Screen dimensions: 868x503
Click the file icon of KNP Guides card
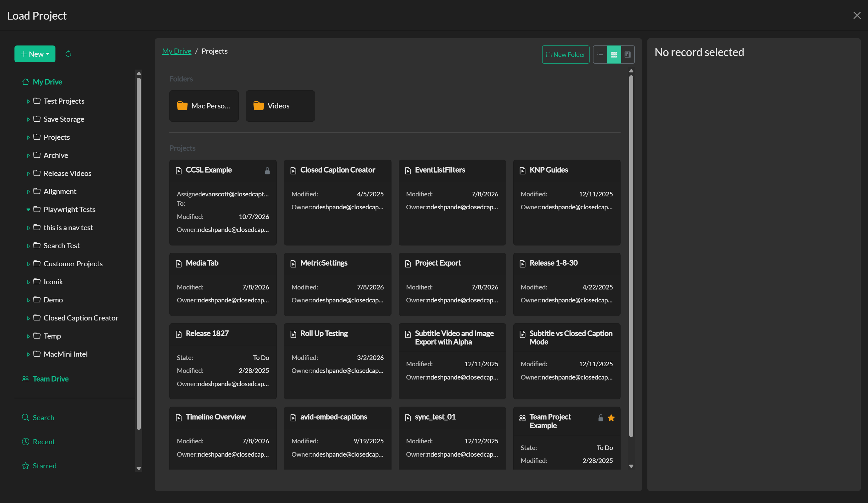(x=523, y=171)
